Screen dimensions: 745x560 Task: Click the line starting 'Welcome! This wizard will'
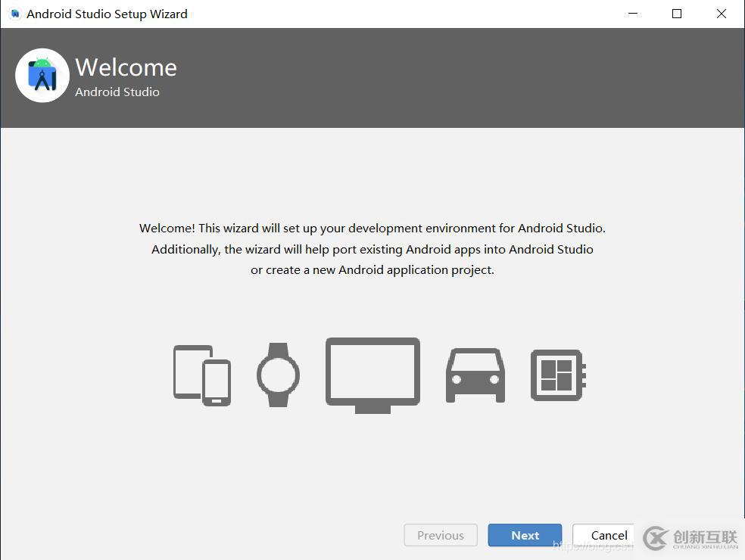pos(372,229)
